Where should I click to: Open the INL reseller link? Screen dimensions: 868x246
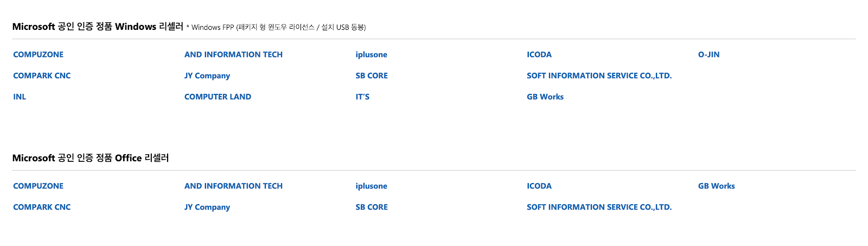point(20,97)
